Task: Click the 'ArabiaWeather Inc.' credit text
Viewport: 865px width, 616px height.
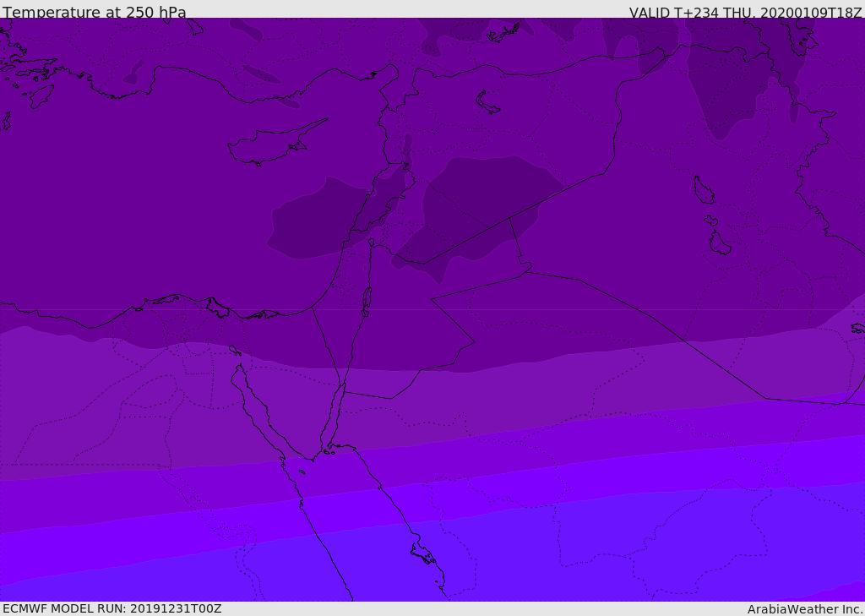Action: click(806, 609)
